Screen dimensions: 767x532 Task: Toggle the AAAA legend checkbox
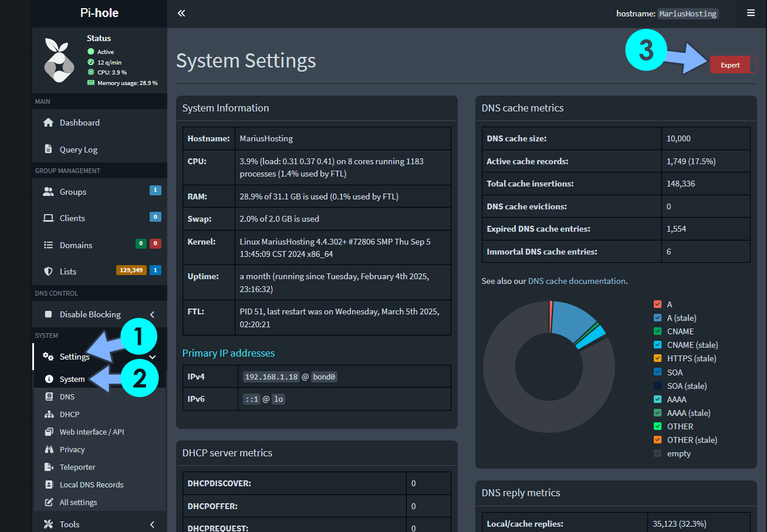[658, 399]
